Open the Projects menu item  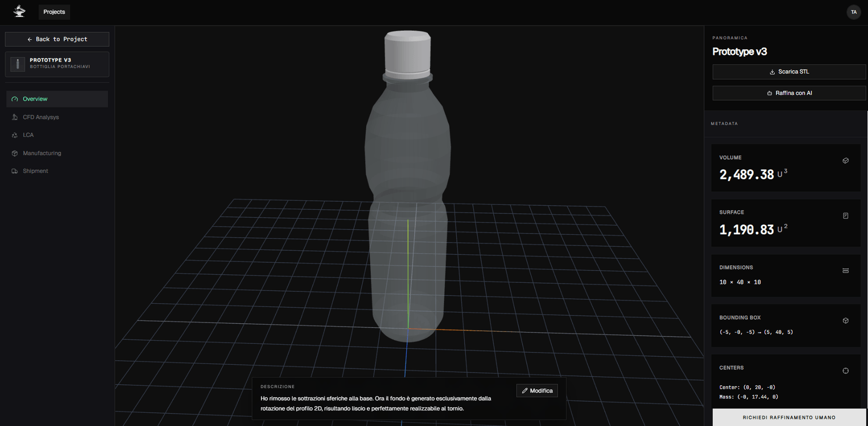coord(54,12)
